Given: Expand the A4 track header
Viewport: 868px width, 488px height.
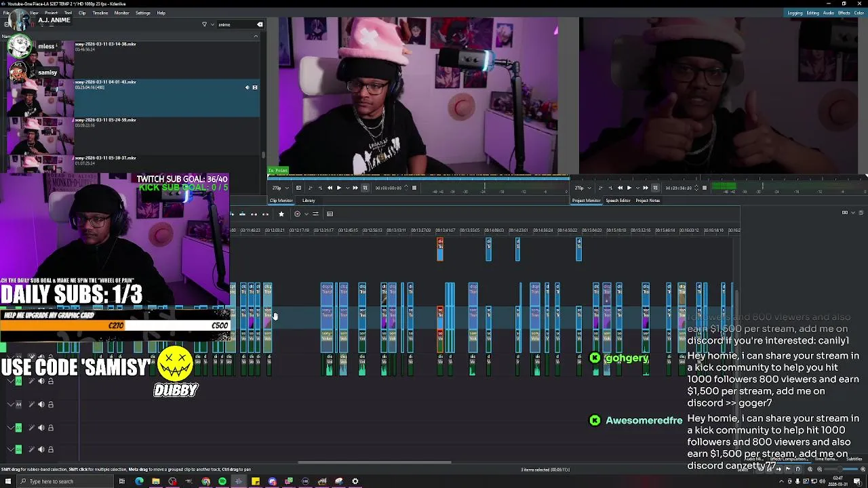Looking at the screenshot, I should coord(10,405).
